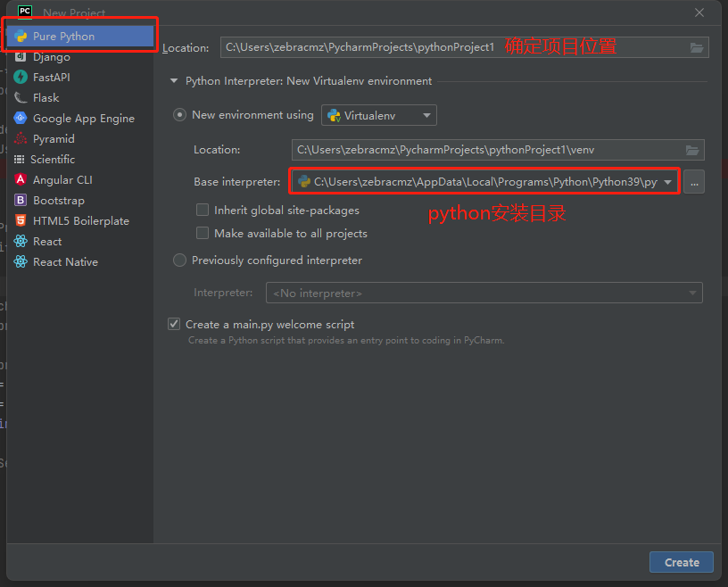The width and height of the screenshot is (728, 587).
Task: Select the Pure Python label
Action: [x=63, y=37]
